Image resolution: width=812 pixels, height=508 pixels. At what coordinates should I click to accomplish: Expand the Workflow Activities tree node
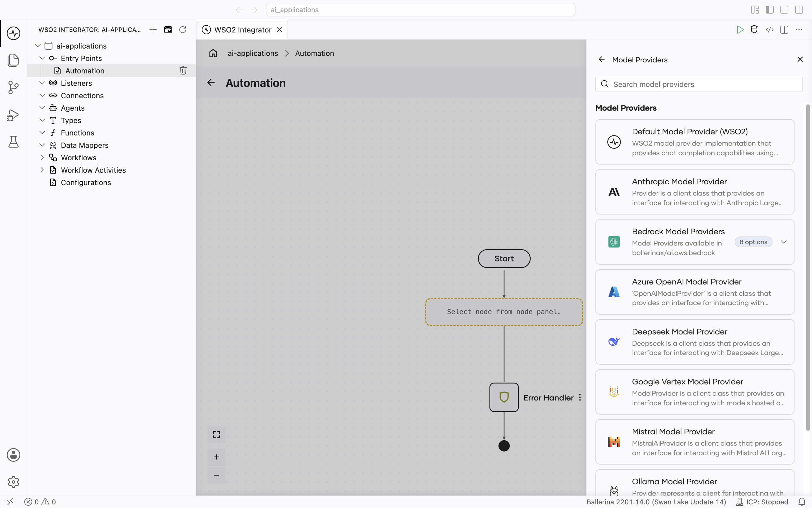(42, 170)
